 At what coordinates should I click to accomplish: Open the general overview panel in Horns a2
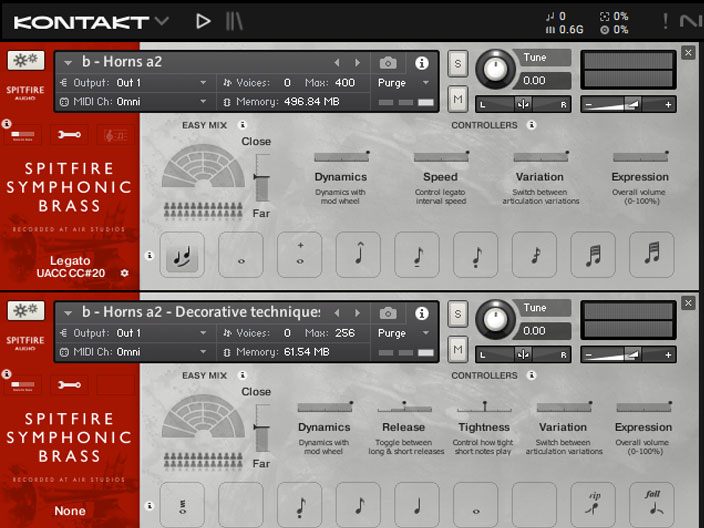tap(23, 135)
